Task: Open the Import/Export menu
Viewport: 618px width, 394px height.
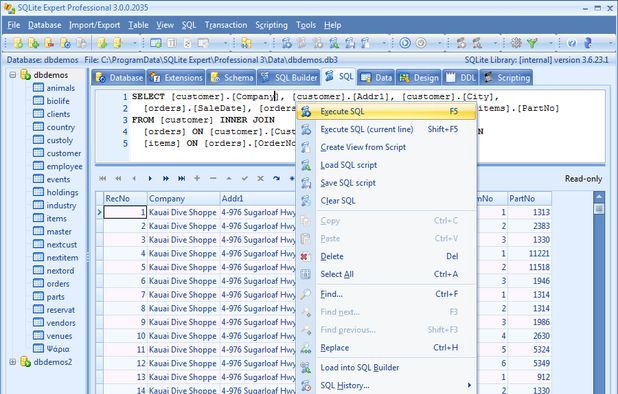Action: [x=95, y=25]
